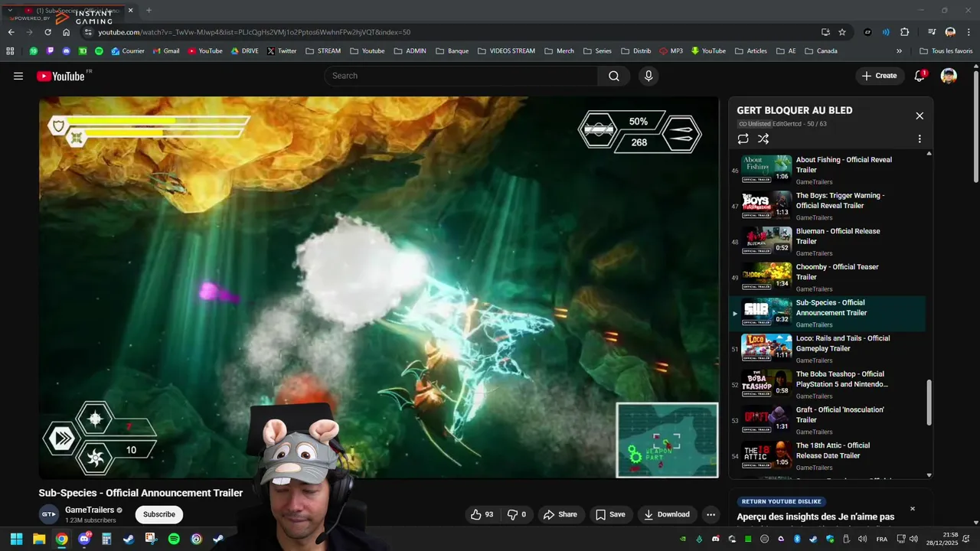Open Chrome home page button

click(x=66, y=32)
